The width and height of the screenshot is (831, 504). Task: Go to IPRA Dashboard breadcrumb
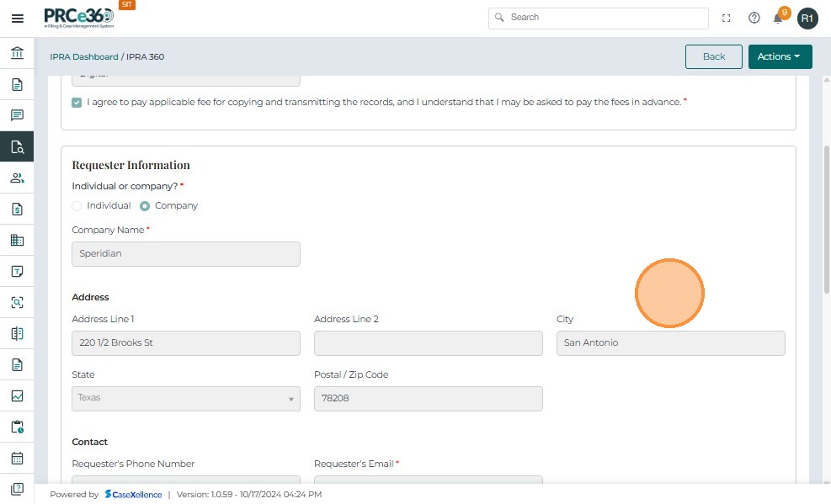tap(83, 57)
